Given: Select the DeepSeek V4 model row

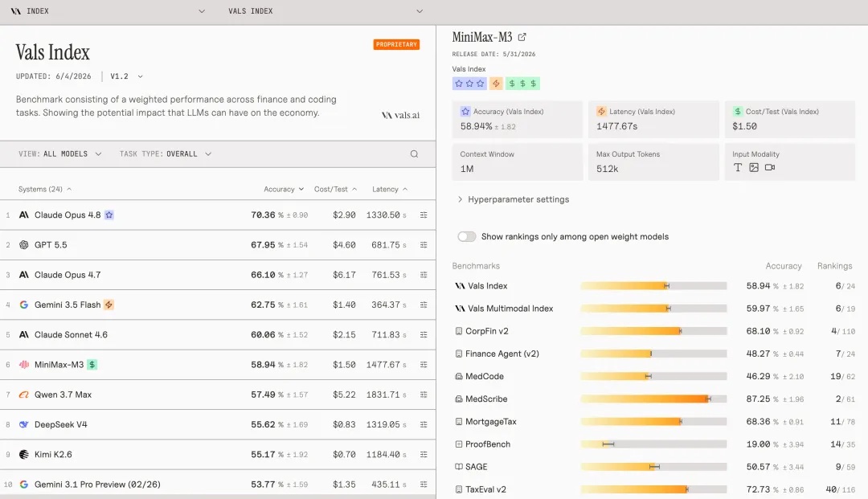Looking at the screenshot, I should coord(218,424).
